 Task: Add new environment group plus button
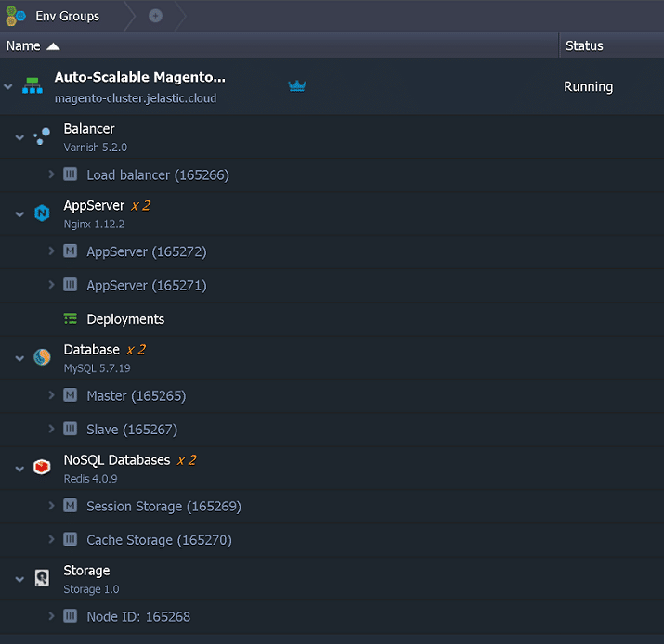click(x=155, y=16)
